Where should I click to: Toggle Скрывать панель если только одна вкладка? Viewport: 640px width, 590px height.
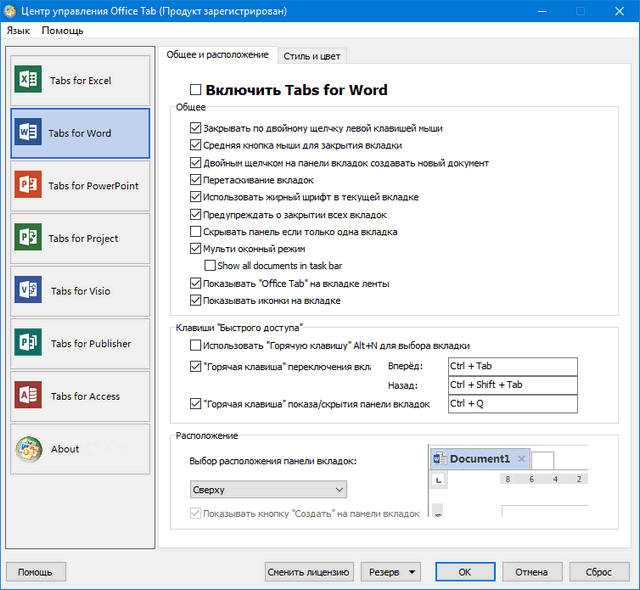tap(195, 232)
